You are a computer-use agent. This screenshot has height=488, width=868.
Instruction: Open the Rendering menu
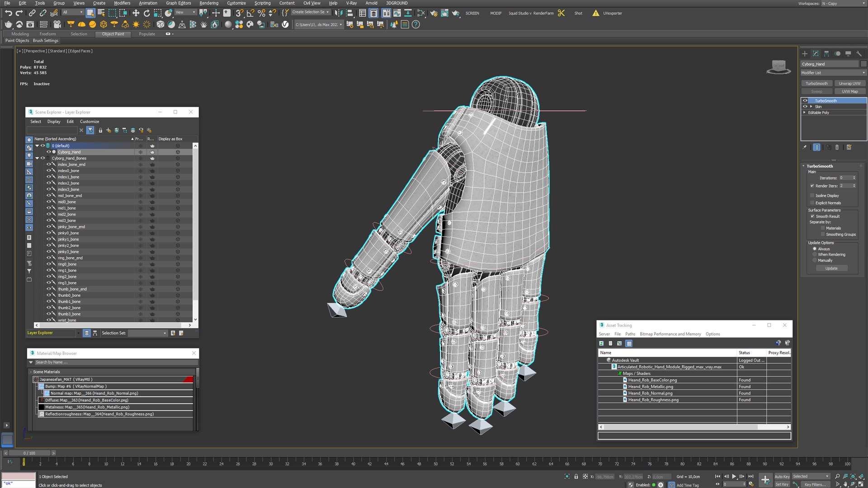tap(208, 3)
